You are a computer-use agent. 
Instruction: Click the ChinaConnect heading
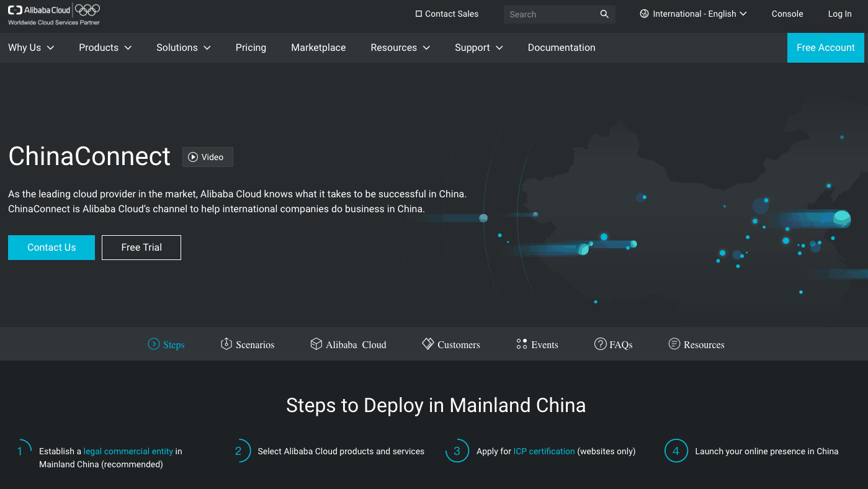click(x=89, y=156)
